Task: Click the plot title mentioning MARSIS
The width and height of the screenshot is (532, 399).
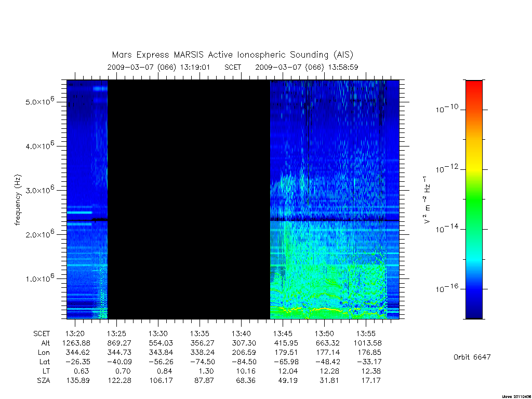Action: [x=232, y=55]
